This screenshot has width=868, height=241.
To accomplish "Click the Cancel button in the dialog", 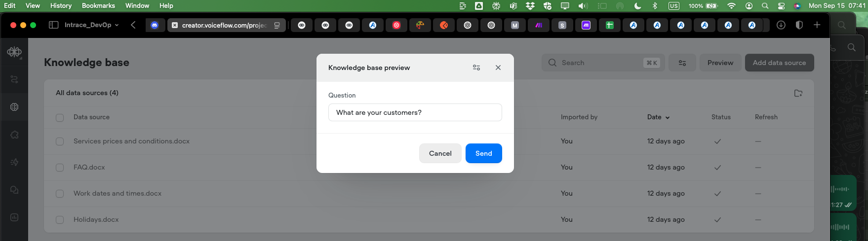I will pyautogui.click(x=440, y=153).
